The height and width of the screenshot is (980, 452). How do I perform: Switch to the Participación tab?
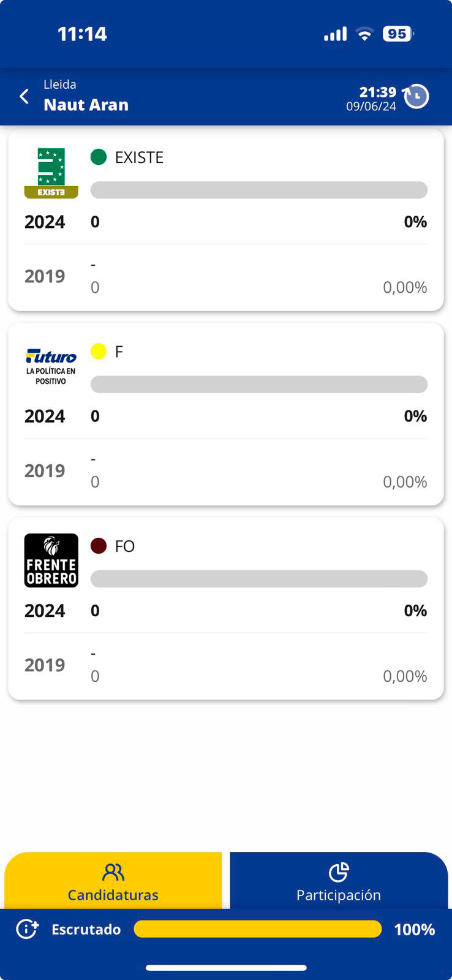coord(339,882)
